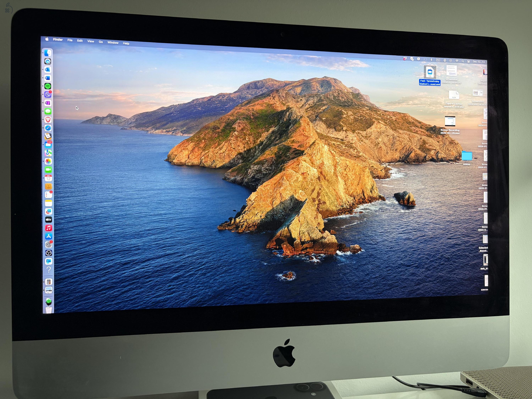Click the Wi-Fi status icon

(x=457, y=61)
